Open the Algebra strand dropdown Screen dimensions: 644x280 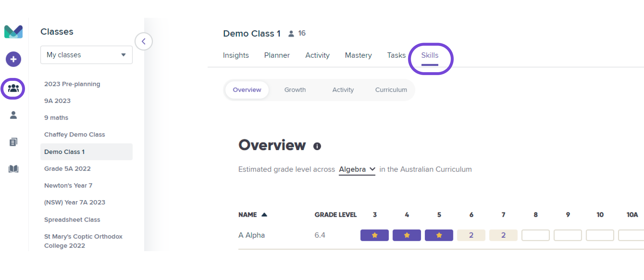point(357,169)
